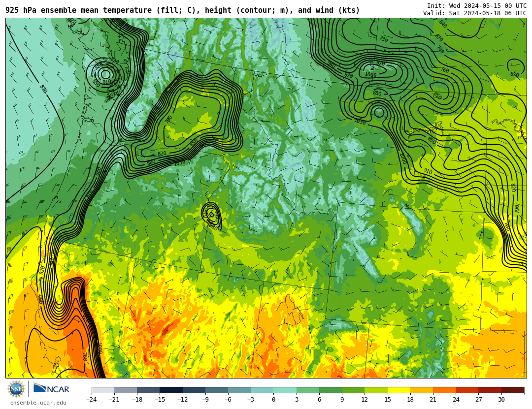This screenshot has height=409, width=532.
Task: Click the Init: Wed 2024-05-15 00 UTC text
Action: click(x=477, y=6)
